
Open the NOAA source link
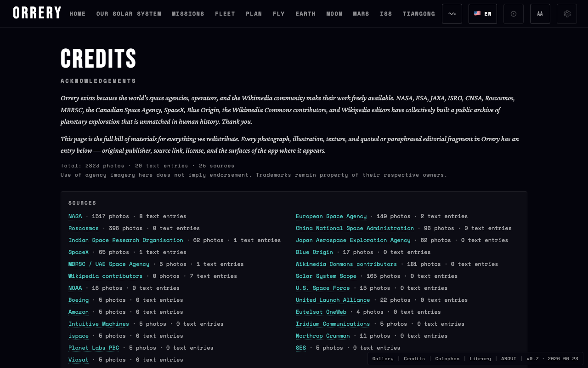pyautogui.click(x=75, y=288)
